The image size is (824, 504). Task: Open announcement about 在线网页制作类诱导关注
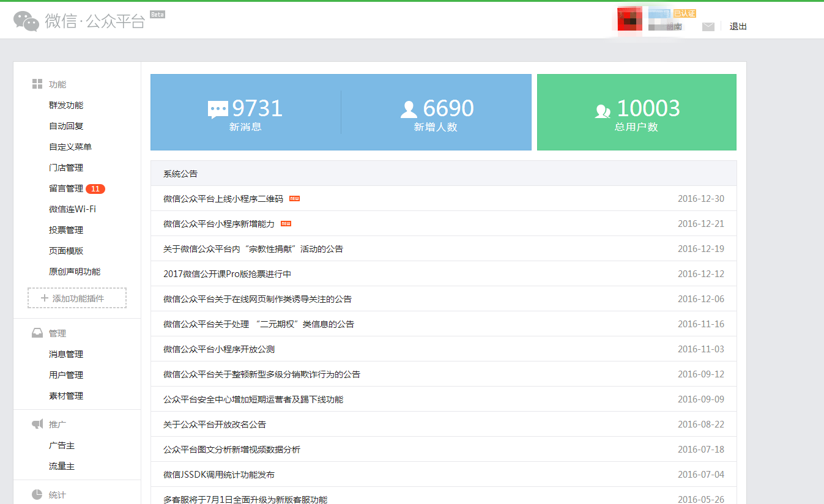coord(258,299)
